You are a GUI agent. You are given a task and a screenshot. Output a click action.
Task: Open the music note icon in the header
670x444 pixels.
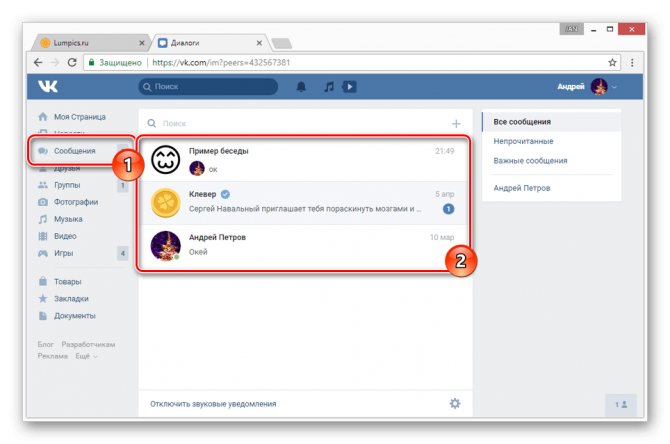[329, 87]
